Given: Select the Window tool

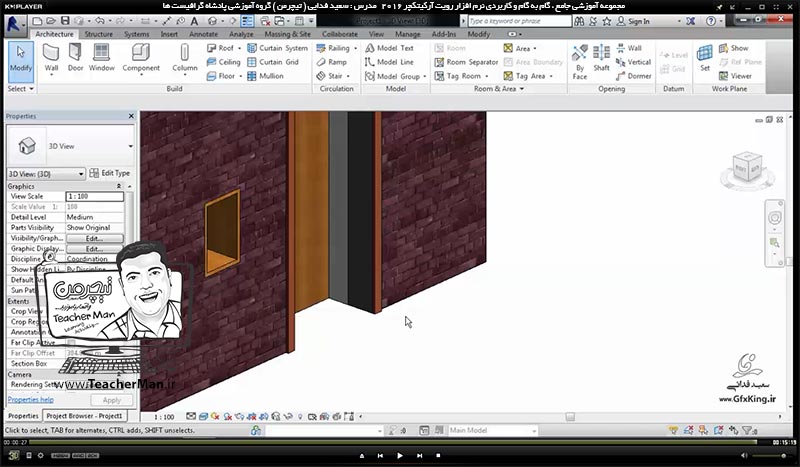Looking at the screenshot, I should 102,58.
